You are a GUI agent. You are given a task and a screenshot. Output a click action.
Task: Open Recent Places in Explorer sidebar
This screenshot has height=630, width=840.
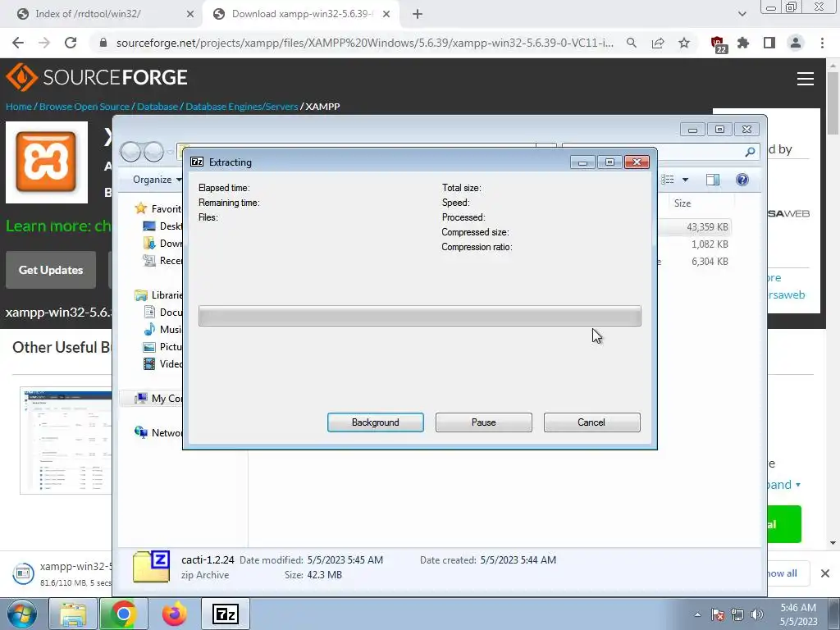coord(163,260)
